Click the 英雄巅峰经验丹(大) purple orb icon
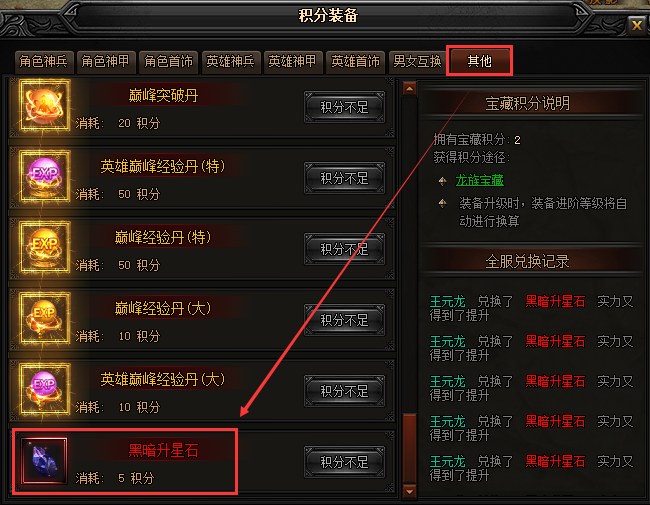 tap(44, 389)
